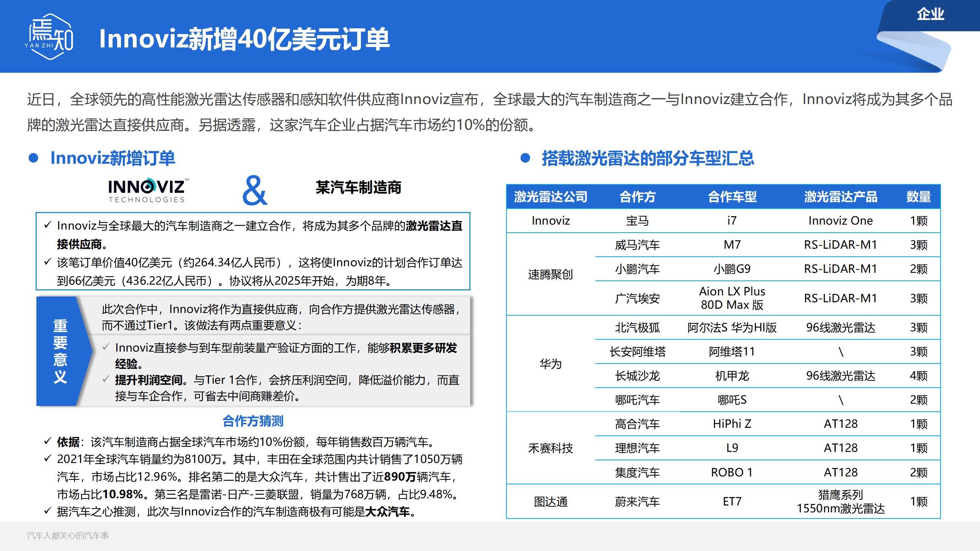Click the HiPhi Z cell
This screenshot has height=551, width=980.
click(732, 424)
